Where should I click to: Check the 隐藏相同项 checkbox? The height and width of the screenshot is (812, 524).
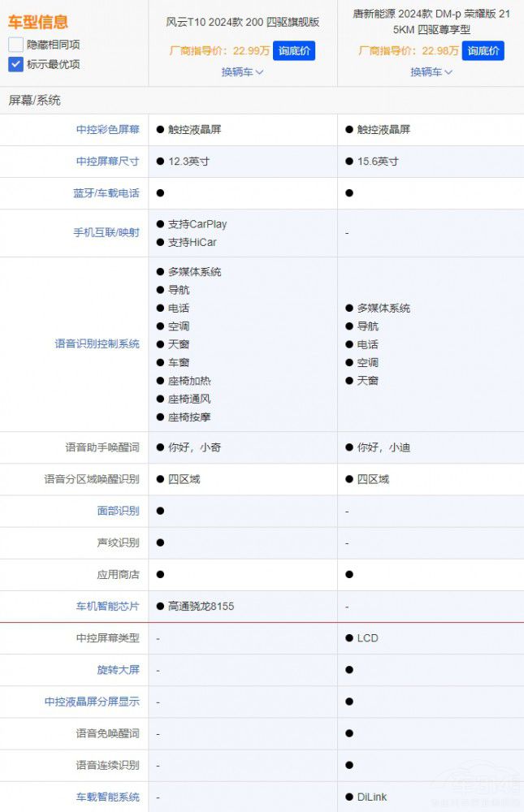point(15,45)
